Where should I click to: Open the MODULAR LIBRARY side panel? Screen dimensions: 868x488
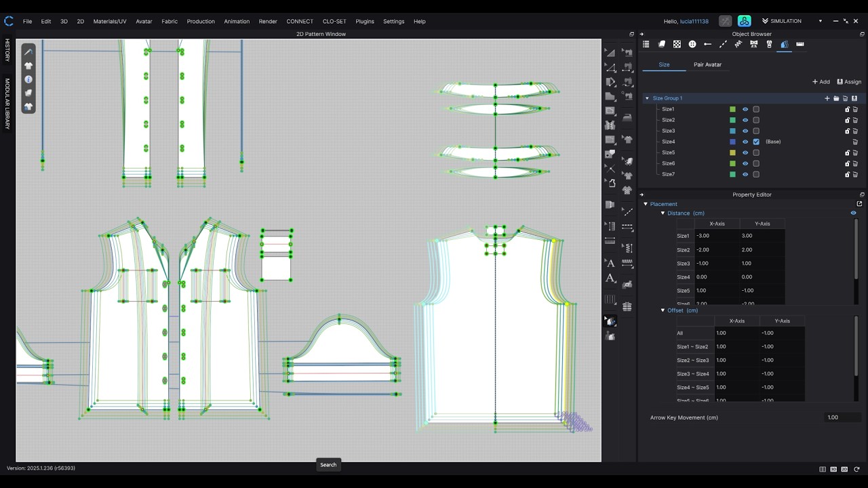pyautogui.click(x=7, y=104)
